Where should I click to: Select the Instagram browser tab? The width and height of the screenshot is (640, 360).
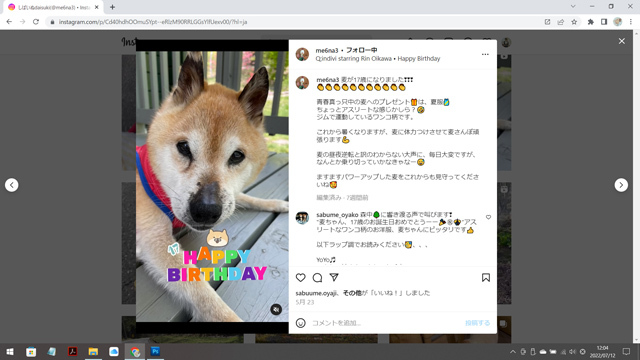pos(53,7)
